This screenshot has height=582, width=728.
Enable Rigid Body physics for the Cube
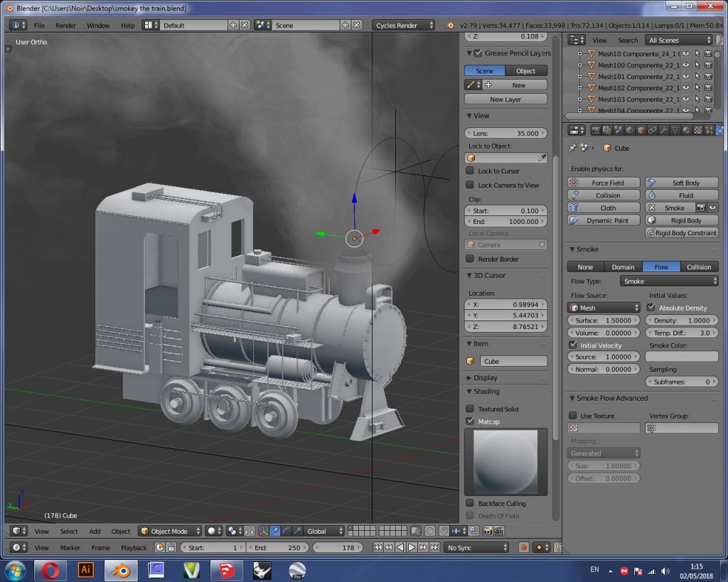point(681,220)
